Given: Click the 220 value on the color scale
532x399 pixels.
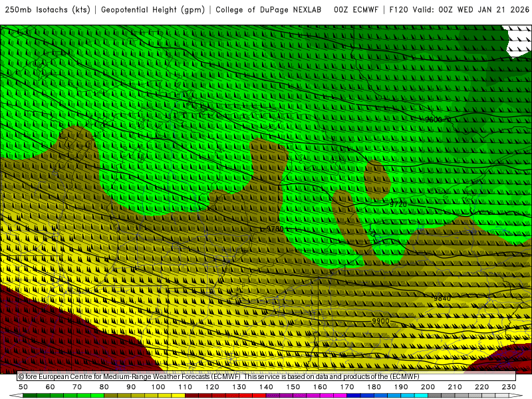Looking at the screenshot, I should (481, 387).
